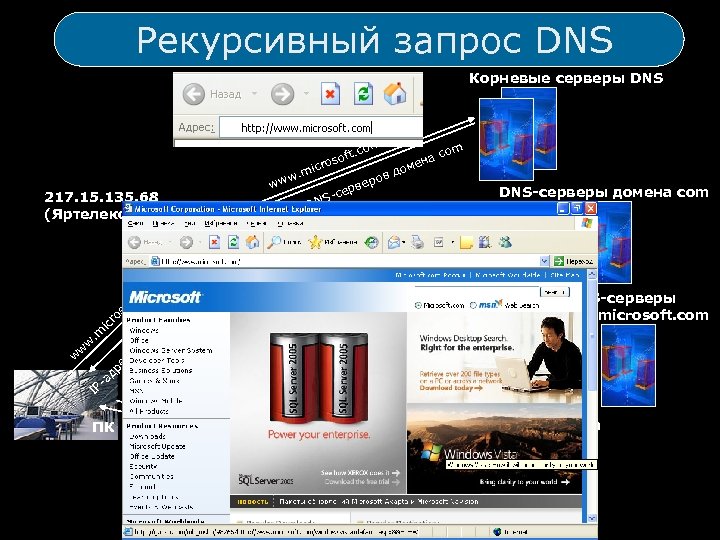The height and width of the screenshot is (540, 720).
Task: Open the Сервис menu in Internet Explorer
Action: (257, 223)
